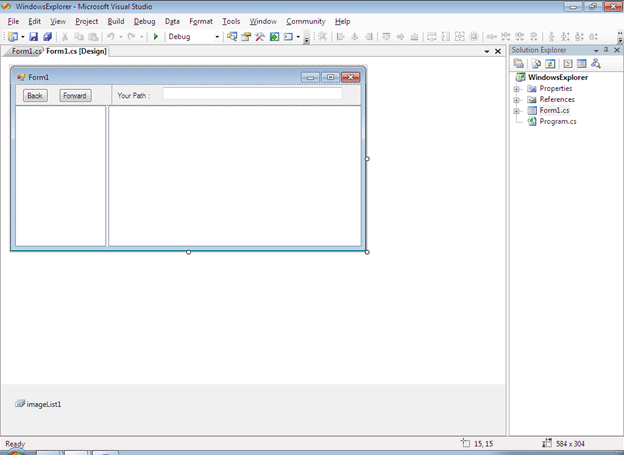Click Solution Explorer Properties icon
Viewport: 624px width, 455px height.
(519, 63)
